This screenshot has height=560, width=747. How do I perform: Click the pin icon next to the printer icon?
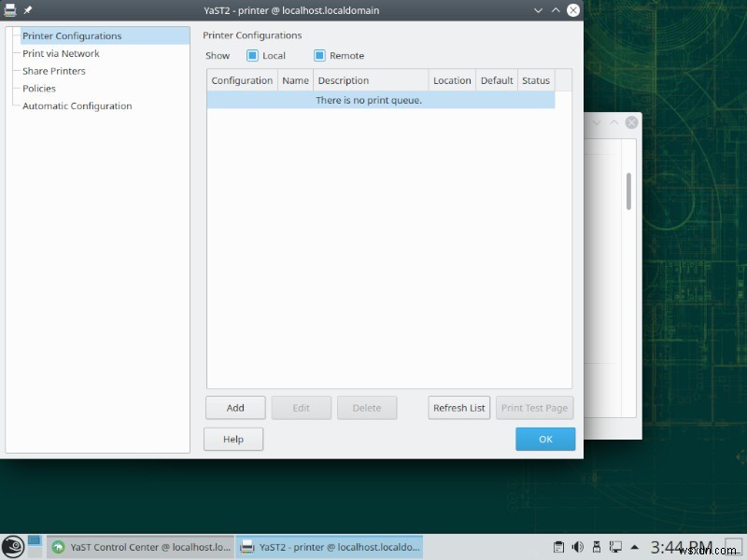coord(26,10)
